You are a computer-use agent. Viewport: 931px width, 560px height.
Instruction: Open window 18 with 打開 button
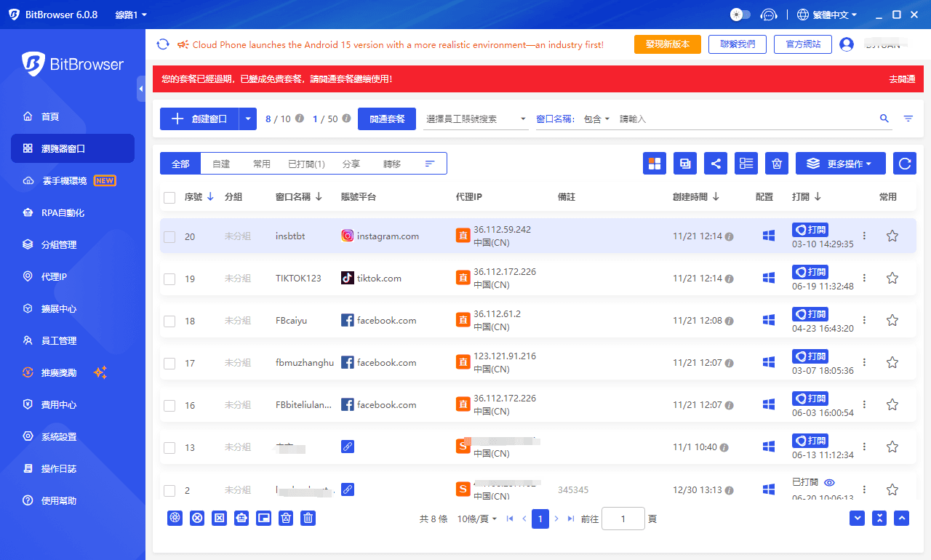point(810,314)
